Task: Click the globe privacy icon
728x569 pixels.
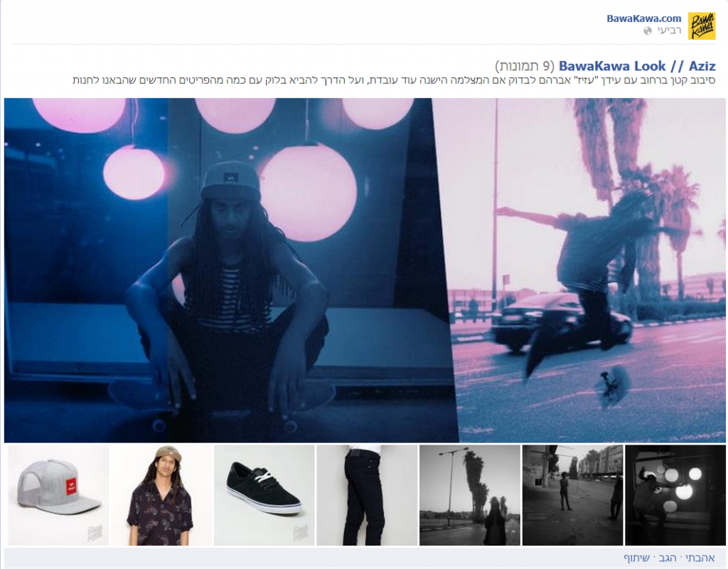Action: [647, 31]
